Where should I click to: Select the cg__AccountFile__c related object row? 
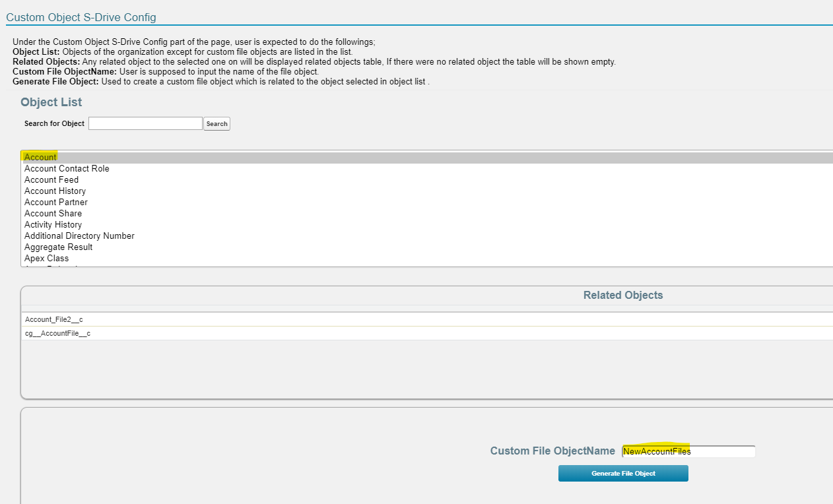tap(57, 334)
